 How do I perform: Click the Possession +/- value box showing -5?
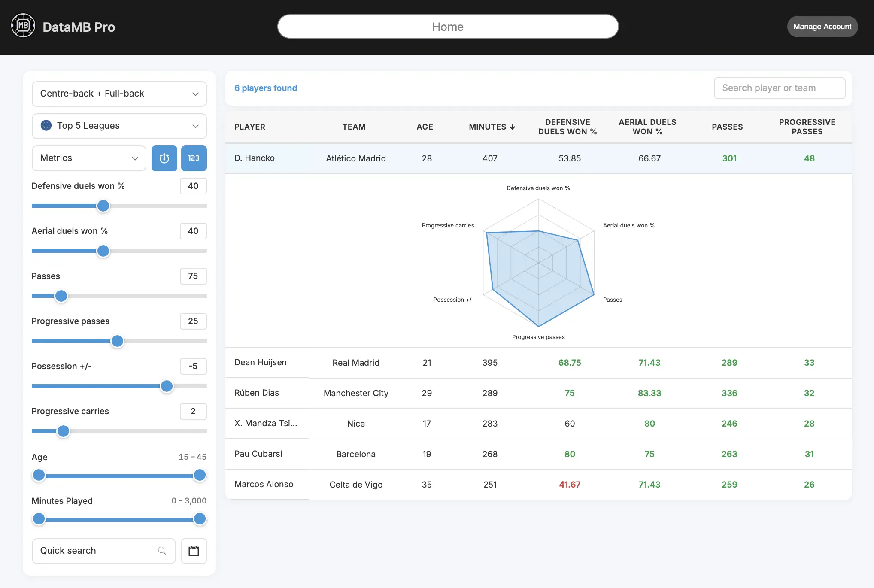click(193, 367)
